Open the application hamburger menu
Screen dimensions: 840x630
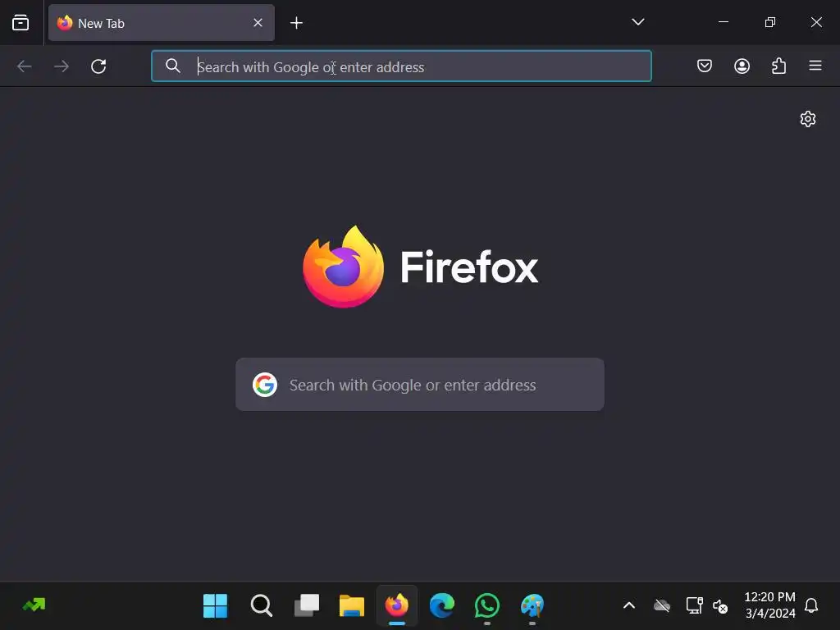(x=815, y=66)
